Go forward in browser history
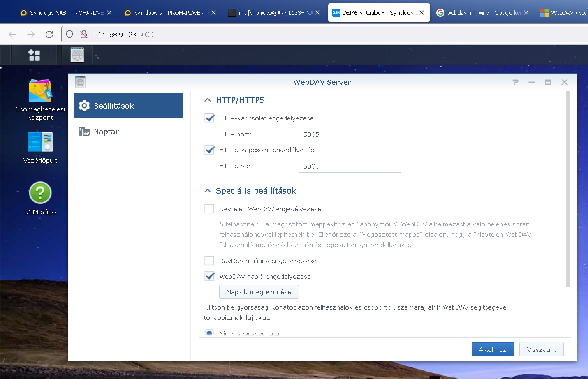 (x=31, y=35)
